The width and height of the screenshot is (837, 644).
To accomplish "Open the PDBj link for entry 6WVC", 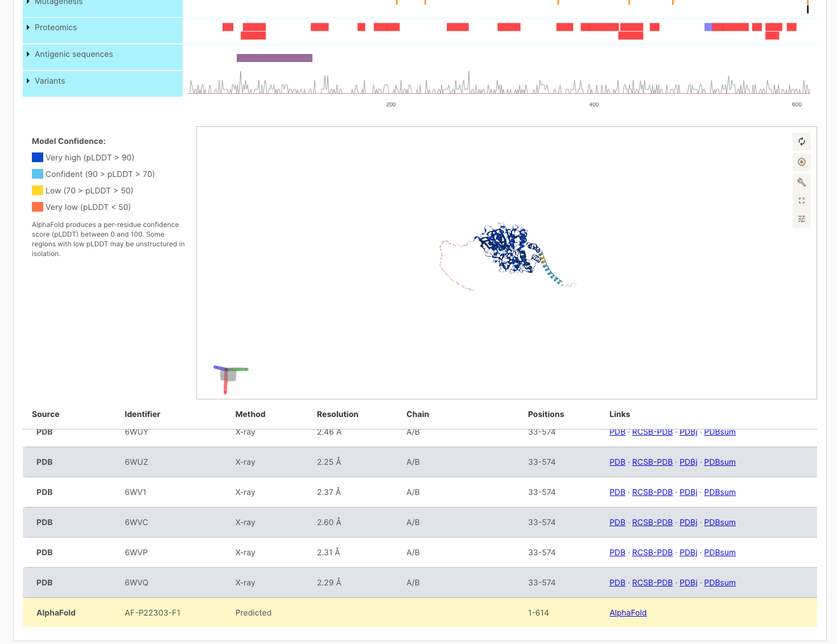I will coord(688,522).
